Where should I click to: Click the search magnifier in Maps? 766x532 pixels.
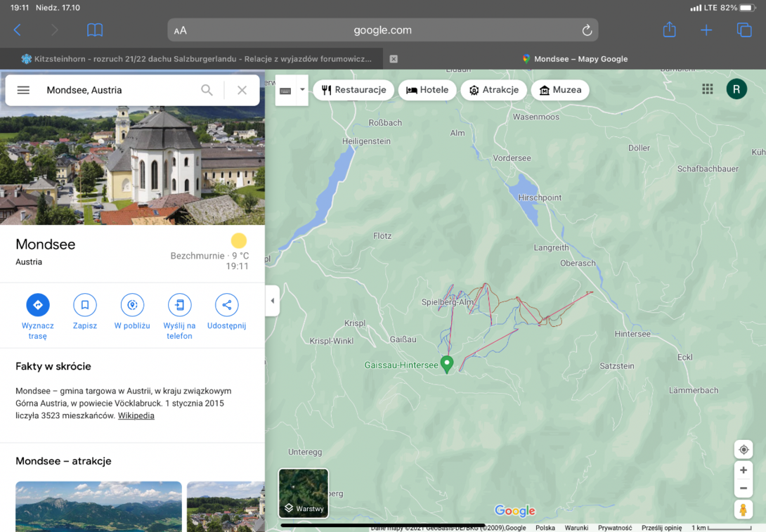pos(207,90)
